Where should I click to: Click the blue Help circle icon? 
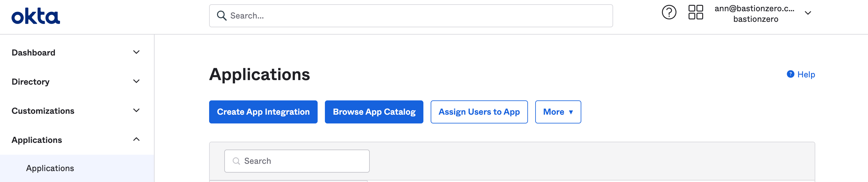point(790,74)
